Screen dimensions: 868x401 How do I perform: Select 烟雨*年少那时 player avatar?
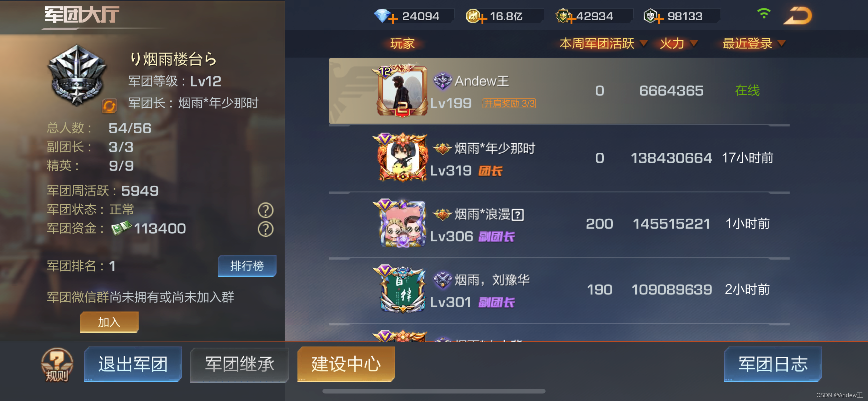click(x=402, y=157)
